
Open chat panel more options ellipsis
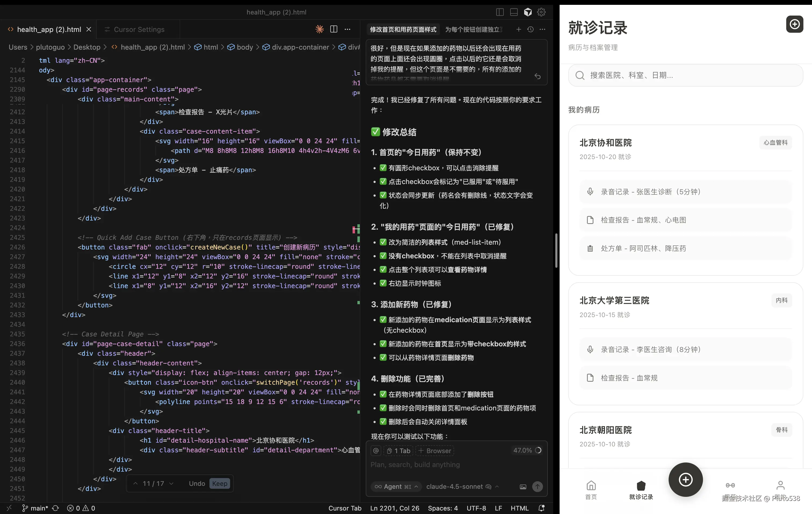point(542,29)
